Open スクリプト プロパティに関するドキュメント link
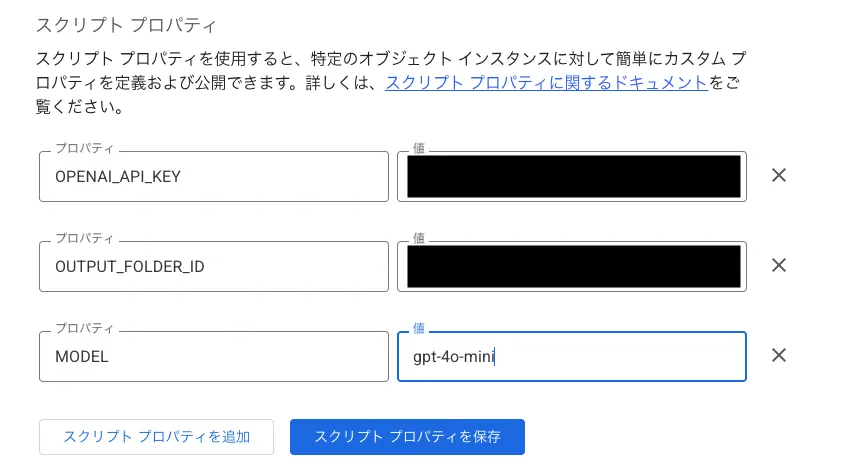Viewport: 841px width, 471px height. pos(547,83)
